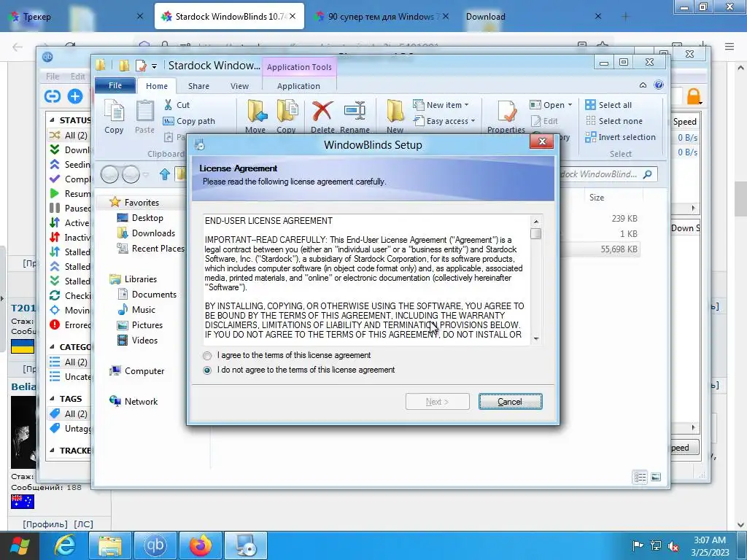Open qBittorrent from the taskbar
This screenshot has width=747, height=560.
[155, 545]
